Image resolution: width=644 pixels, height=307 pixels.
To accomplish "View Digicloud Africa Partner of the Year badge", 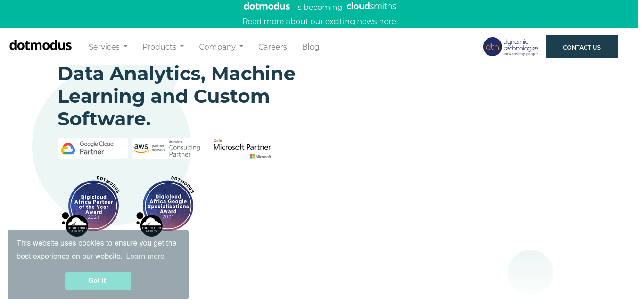I will (x=91, y=206).
